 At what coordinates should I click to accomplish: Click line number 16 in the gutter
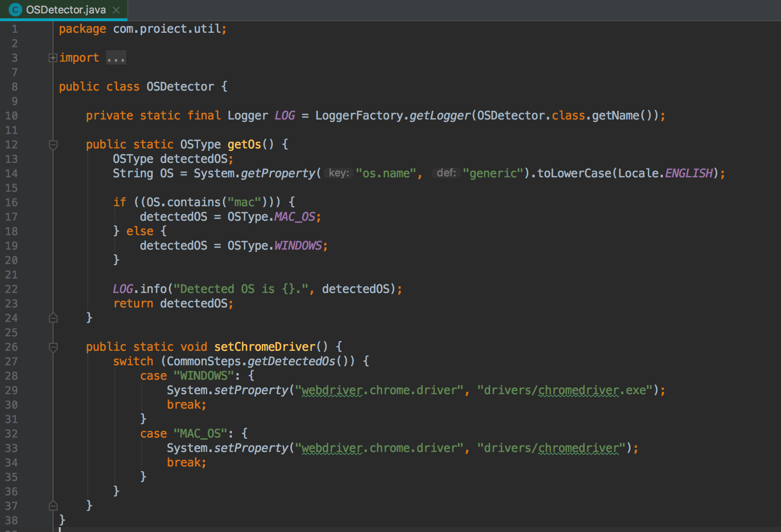point(12,202)
